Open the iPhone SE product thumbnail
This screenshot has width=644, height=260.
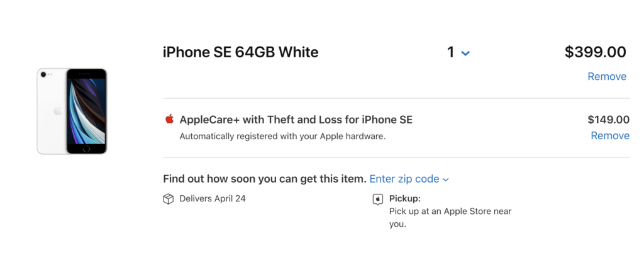[72, 111]
